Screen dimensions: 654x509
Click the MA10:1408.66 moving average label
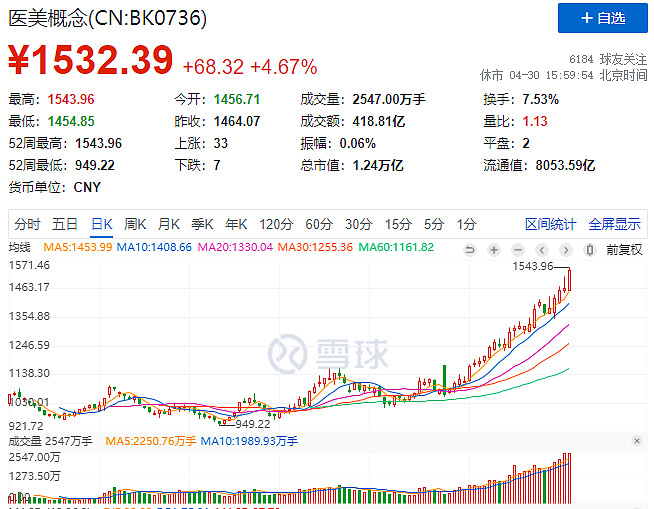tap(154, 247)
